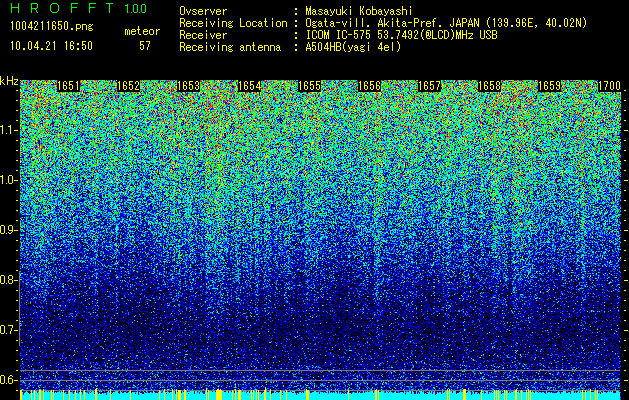Click the Receiving Location label
Image resolution: width=629 pixels, height=400 pixels.
pos(233,23)
